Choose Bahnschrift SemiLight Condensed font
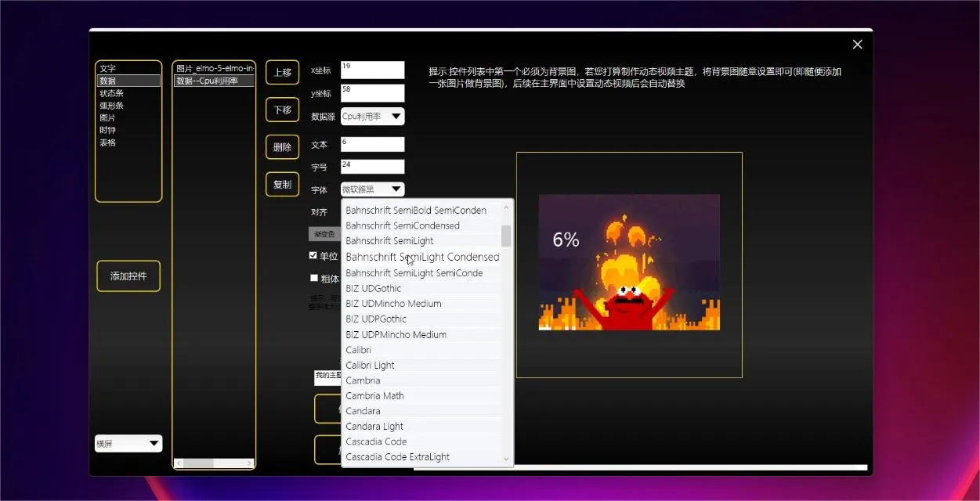The image size is (980, 501). (422, 257)
